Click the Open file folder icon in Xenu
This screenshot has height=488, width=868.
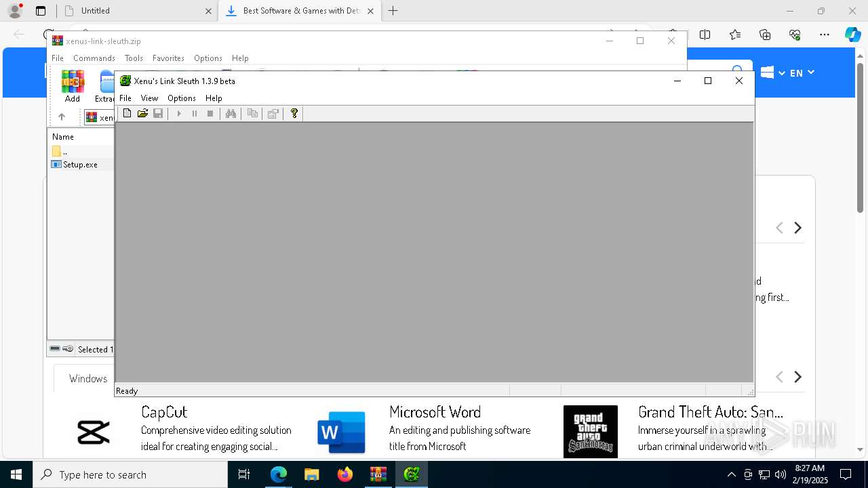(142, 114)
